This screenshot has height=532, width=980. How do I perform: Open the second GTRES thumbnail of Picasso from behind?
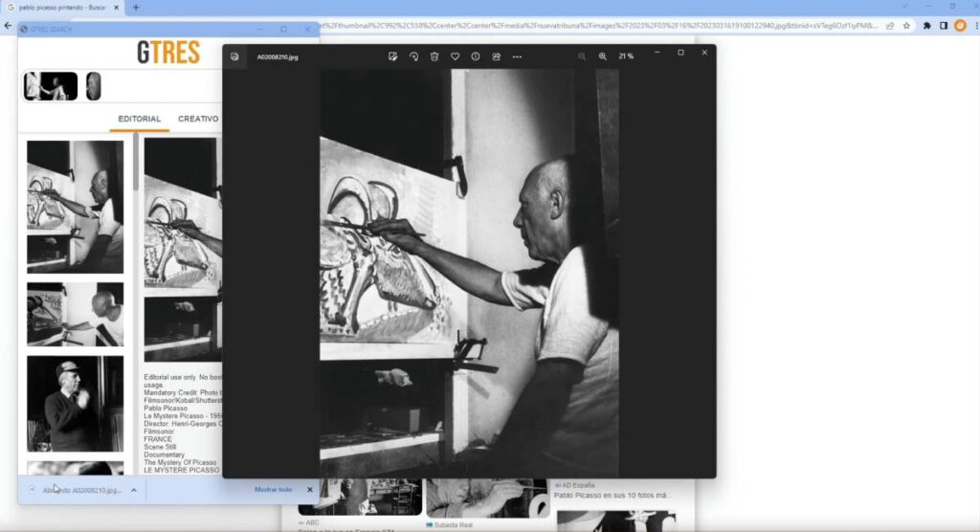(75, 315)
